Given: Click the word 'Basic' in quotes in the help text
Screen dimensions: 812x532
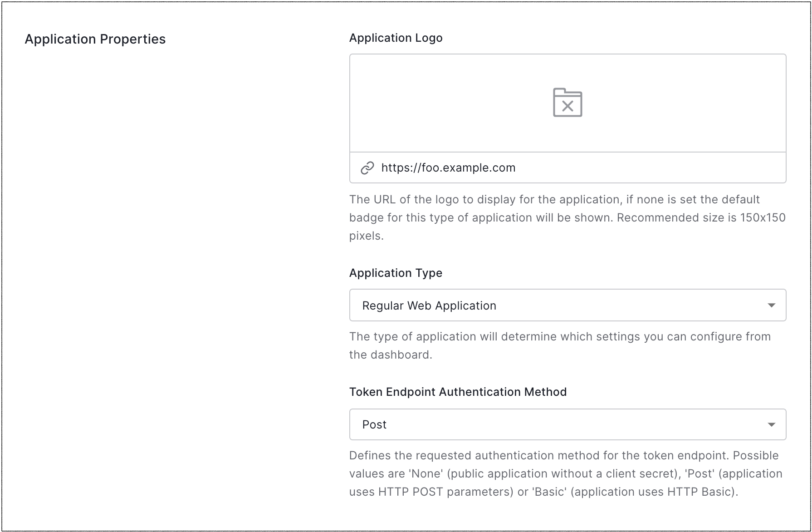Looking at the screenshot, I should (549, 492).
